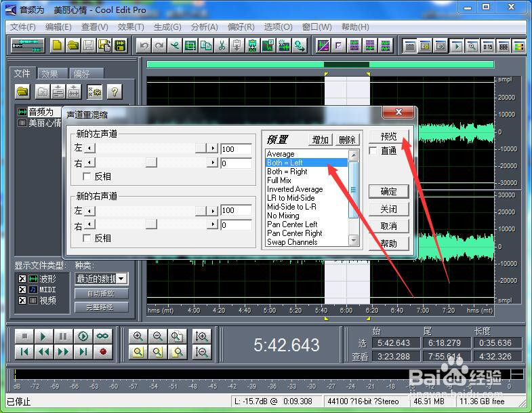
Task: Enable Loop play infinity button
Action: (102, 336)
